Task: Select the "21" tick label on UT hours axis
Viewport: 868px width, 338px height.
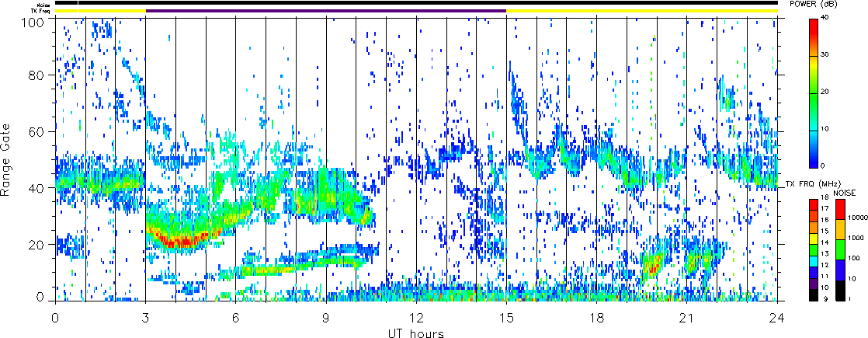Action: (x=687, y=319)
